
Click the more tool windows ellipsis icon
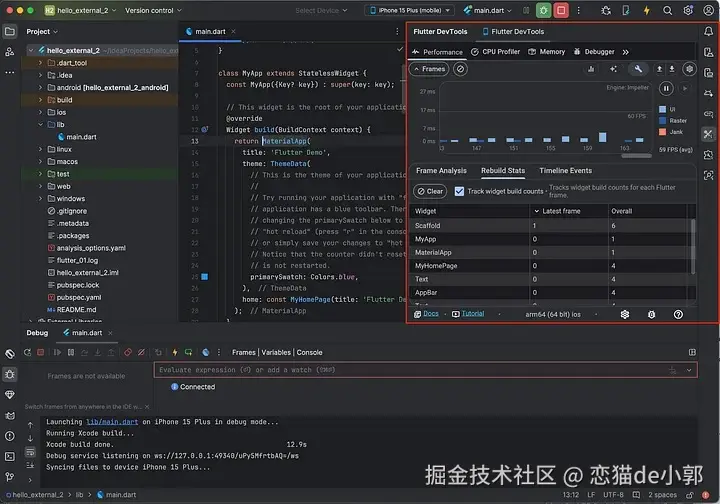[x=10, y=73]
